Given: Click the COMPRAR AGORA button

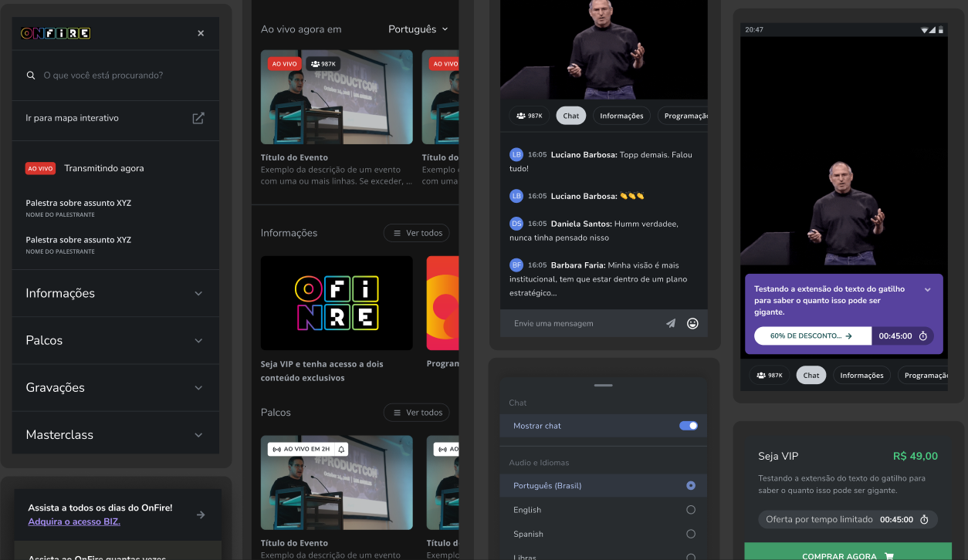Looking at the screenshot, I should pyautogui.click(x=848, y=552).
